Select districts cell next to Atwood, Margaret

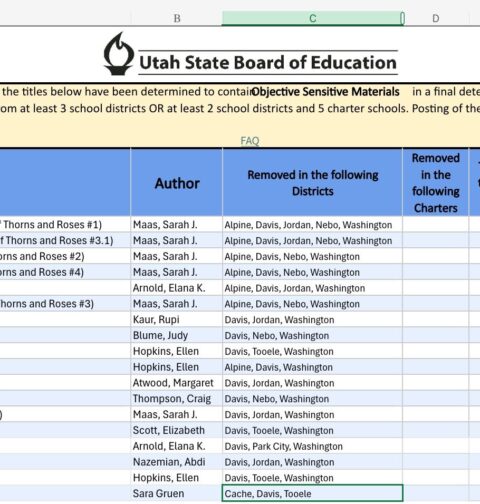(312, 383)
